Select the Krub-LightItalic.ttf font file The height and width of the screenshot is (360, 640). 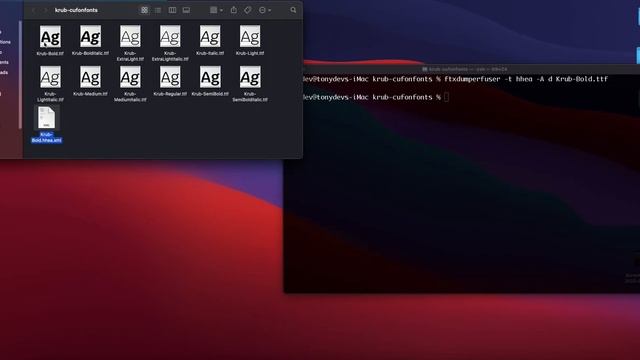pos(50,77)
